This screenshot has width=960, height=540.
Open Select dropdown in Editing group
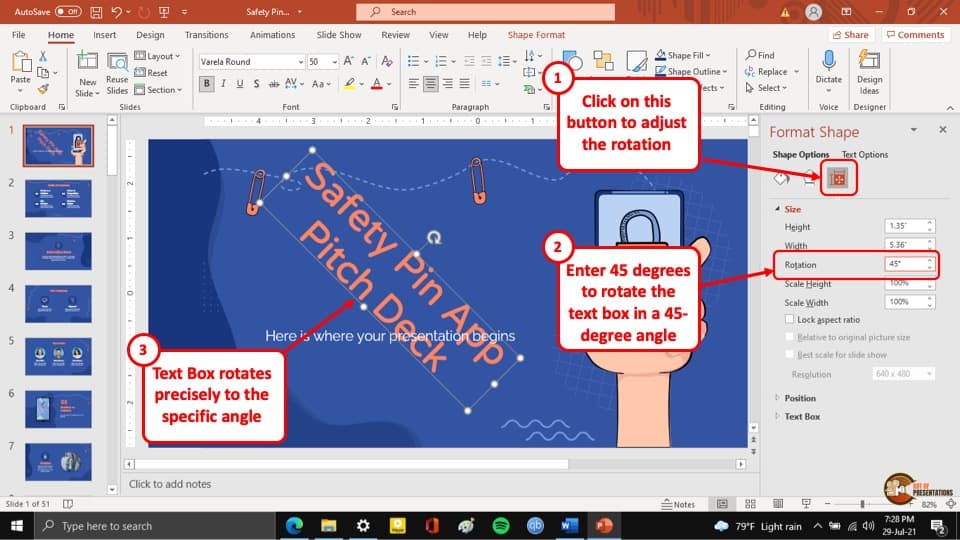pos(766,88)
